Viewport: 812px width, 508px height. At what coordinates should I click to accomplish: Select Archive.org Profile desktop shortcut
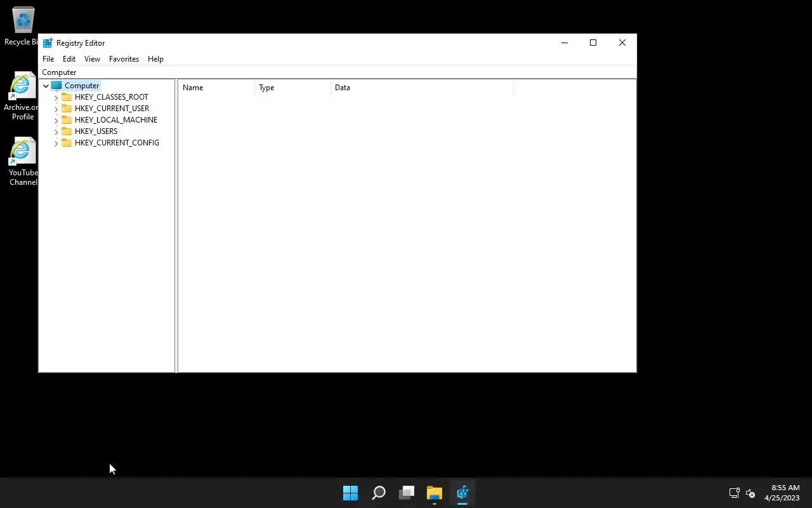click(22, 97)
